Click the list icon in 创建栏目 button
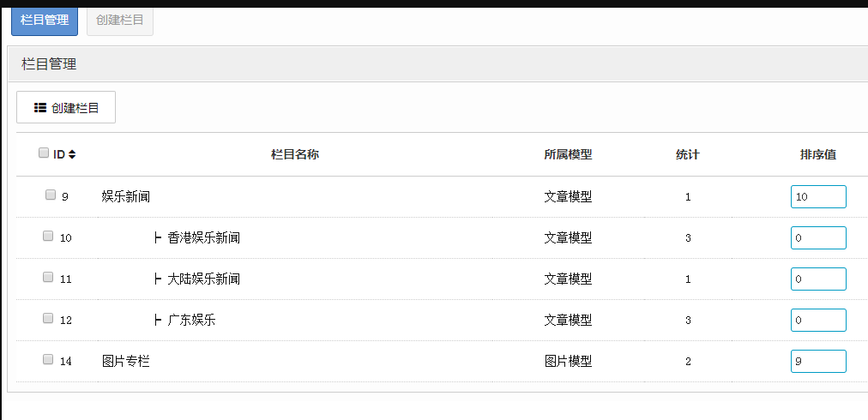Image resolution: width=868 pixels, height=420 pixels. [39, 107]
